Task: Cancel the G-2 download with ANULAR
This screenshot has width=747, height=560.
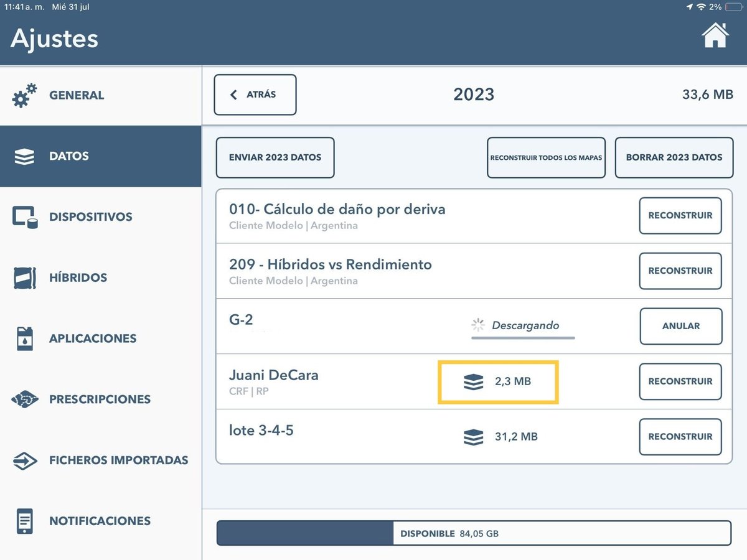Action: (x=680, y=326)
